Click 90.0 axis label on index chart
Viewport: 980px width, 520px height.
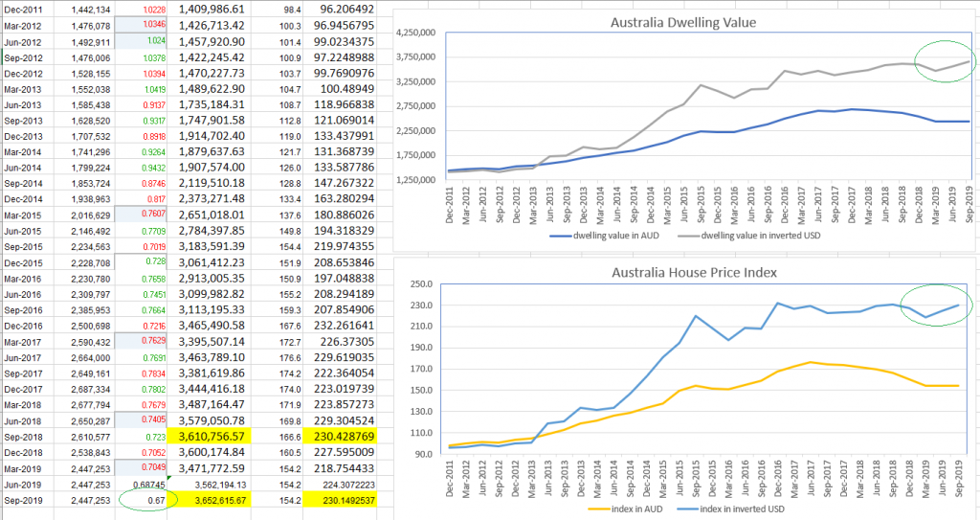[x=422, y=454]
